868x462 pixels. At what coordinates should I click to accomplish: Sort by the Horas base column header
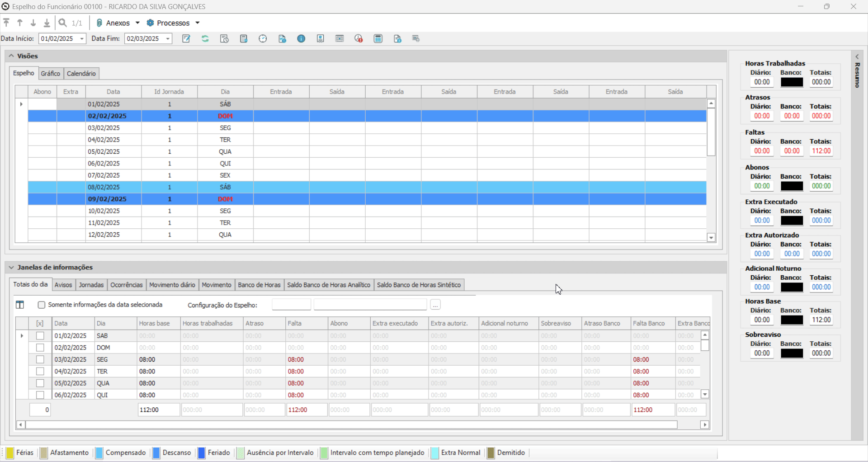(x=158, y=323)
